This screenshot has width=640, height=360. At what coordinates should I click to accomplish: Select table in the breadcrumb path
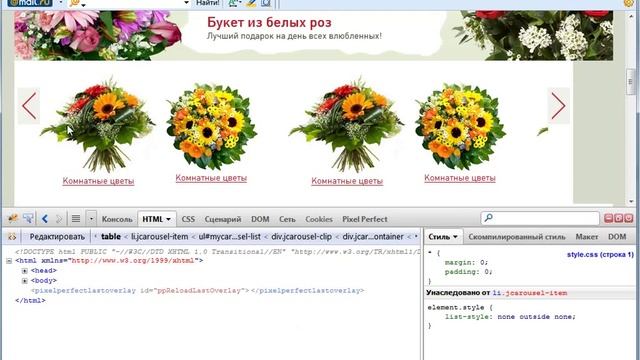point(111,237)
